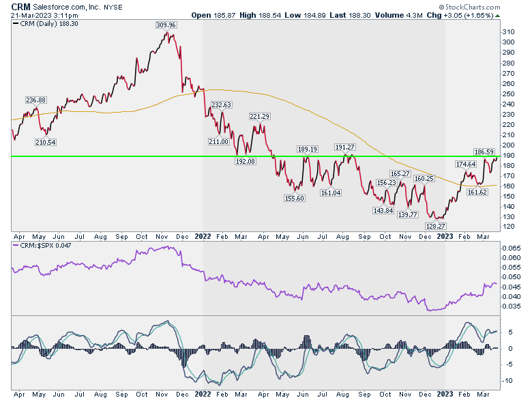
Task: Click the 186.59 price label
Action: 484,152
